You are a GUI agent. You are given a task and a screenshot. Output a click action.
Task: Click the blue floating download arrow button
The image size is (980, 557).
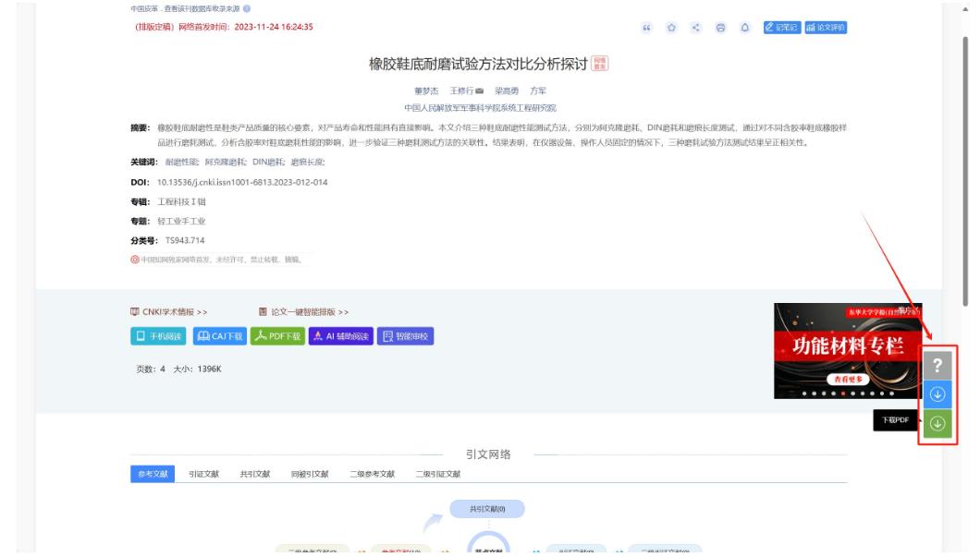[x=937, y=394]
